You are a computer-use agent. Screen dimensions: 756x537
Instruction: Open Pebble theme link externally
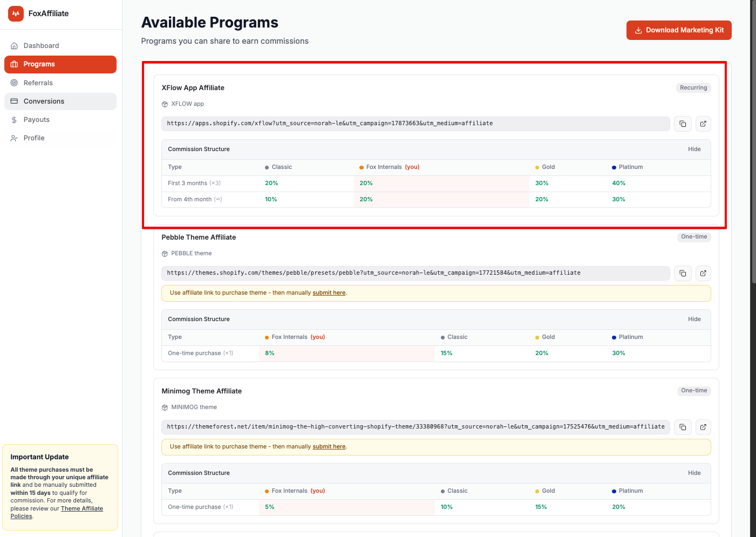pyautogui.click(x=703, y=273)
